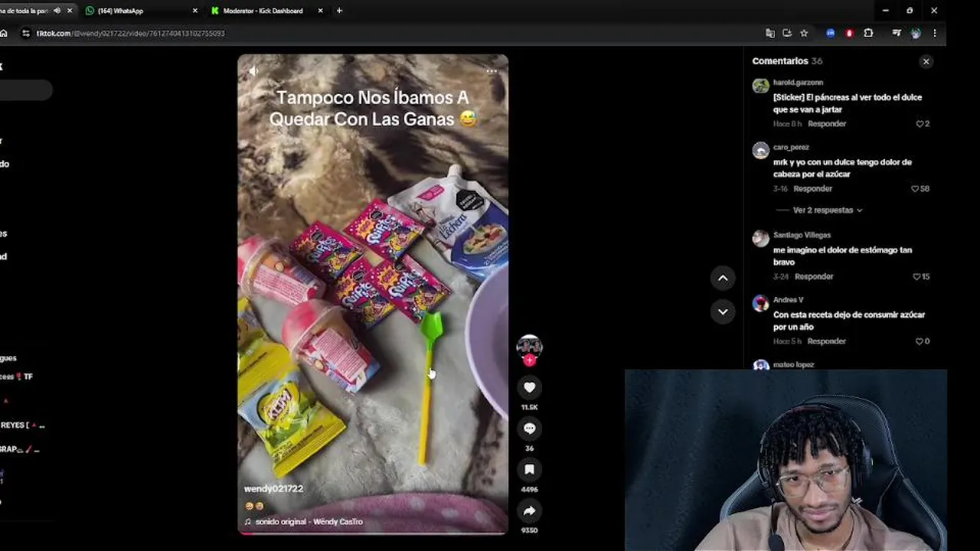Follow creator via red plus badge on avatar
Image resolution: width=980 pixels, height=551 pixels.
[529, 360]
